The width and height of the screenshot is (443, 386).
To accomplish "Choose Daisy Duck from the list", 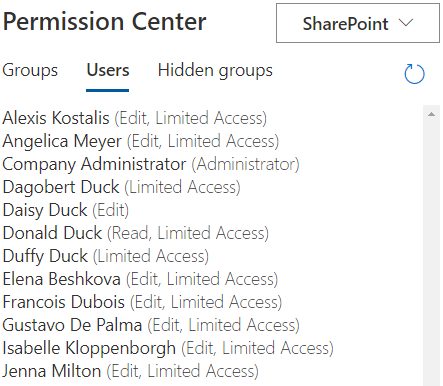I will [66, 210].
